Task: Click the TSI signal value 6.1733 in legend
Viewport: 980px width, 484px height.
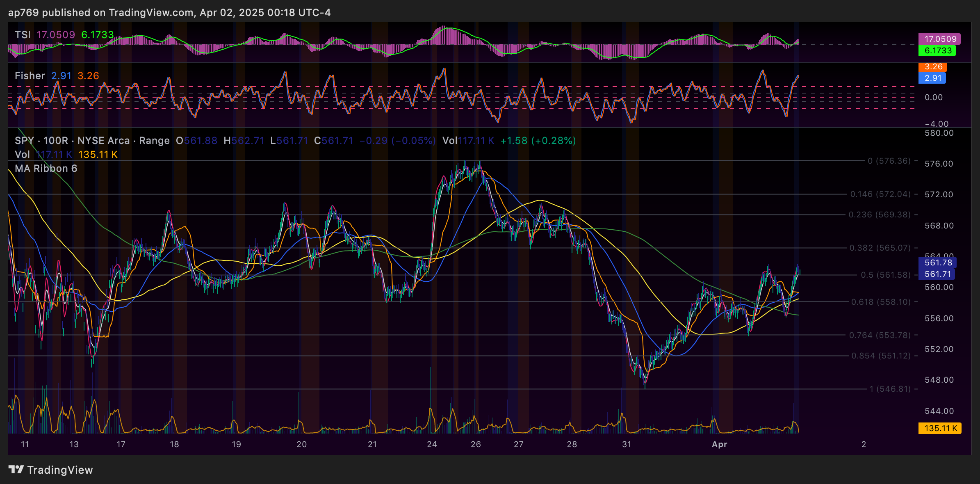Action: (x=98, y=35)
